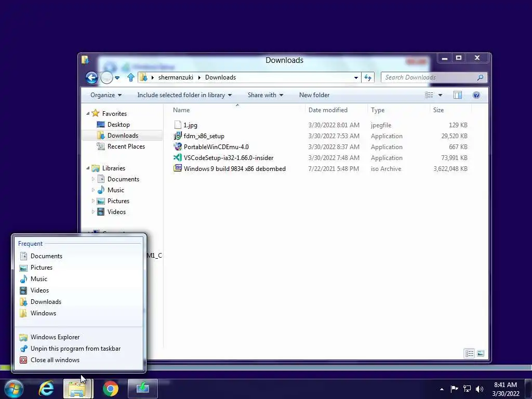
Task: Open Pictures from jump list
Action: pyautogui.click(x=79, y=268)
